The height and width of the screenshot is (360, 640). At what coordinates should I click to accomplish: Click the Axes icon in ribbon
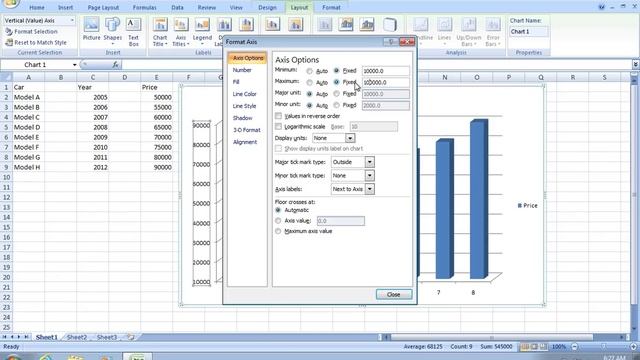click(272, 24)
